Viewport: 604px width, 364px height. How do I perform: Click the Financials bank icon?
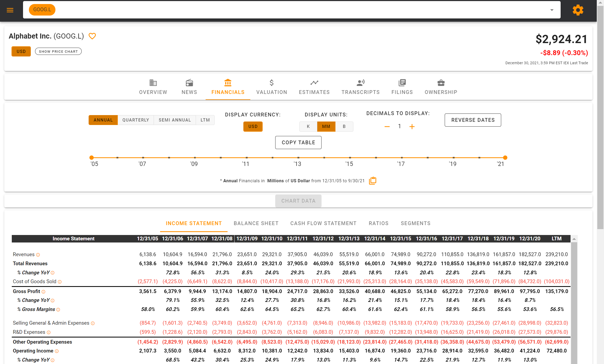point(228,83)
